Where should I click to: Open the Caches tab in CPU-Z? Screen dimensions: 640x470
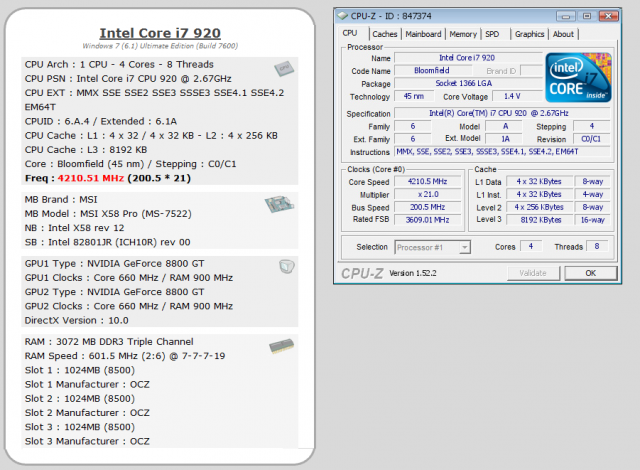tap(384, 34)
